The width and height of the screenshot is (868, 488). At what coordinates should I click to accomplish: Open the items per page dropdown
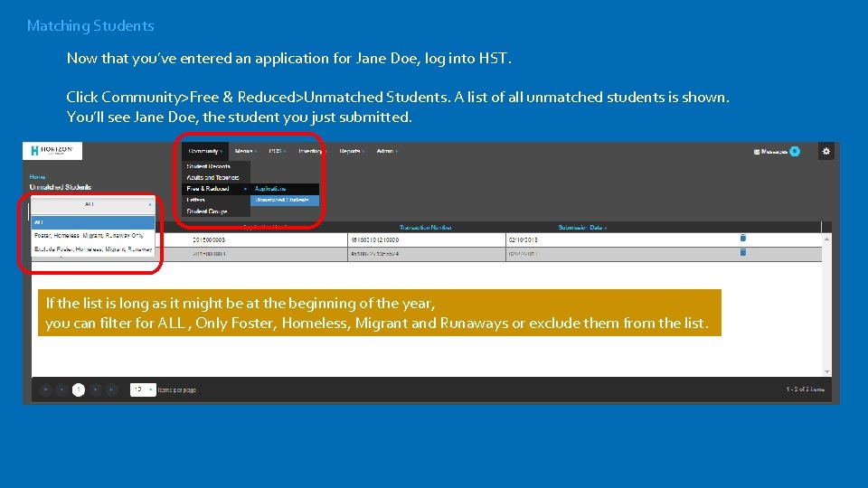(x=143, y=389)
